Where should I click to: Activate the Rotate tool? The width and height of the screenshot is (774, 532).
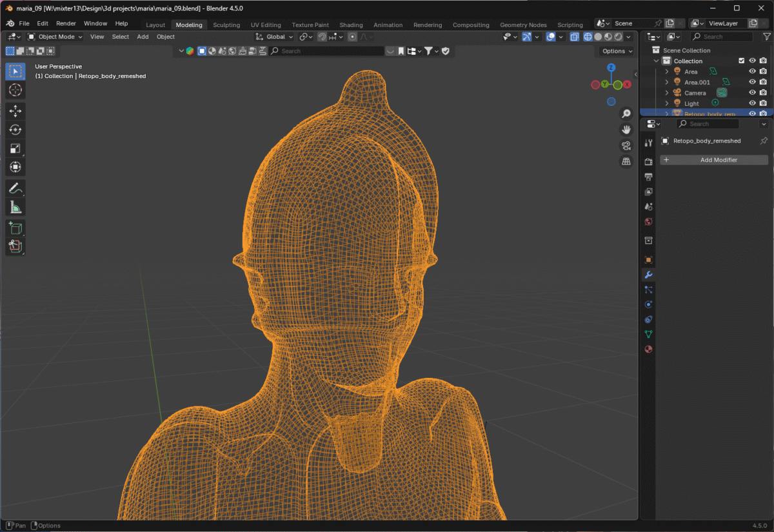[15, 130]
